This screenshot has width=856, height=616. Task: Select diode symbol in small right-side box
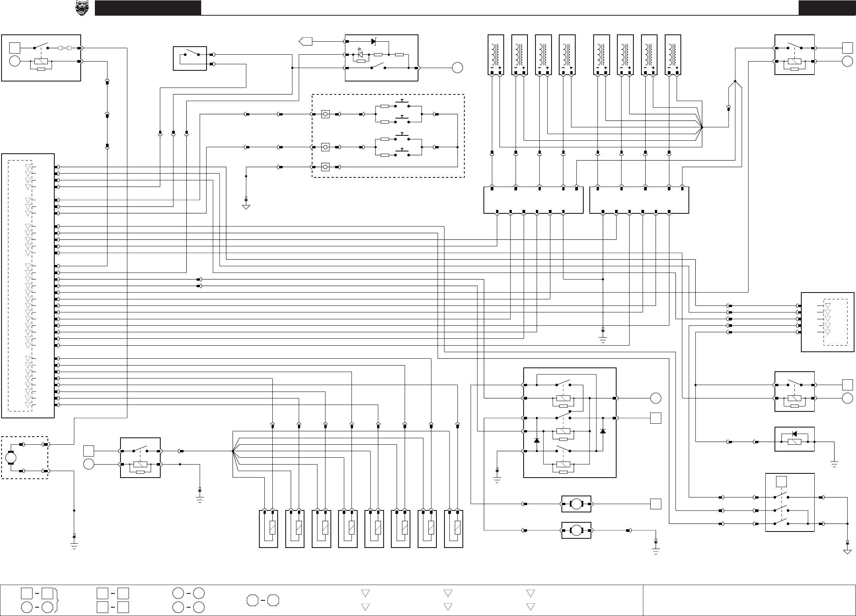pos(794,434)
